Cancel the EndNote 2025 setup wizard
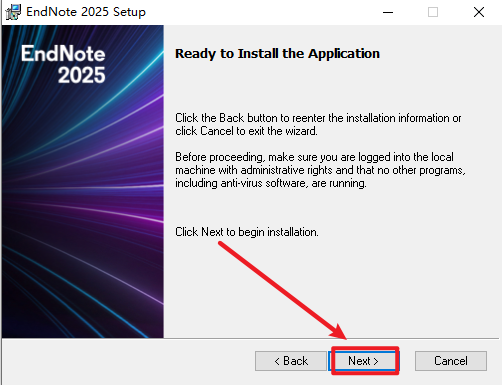 click(x=451, y=361)
